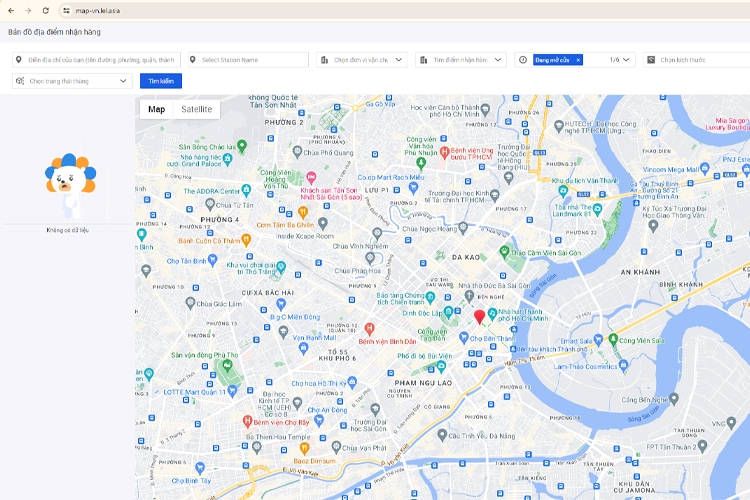Click the Bệnh viện Bình Dân hospital marker
This screenshot has width=750, height=500.
tap(369, 328)
